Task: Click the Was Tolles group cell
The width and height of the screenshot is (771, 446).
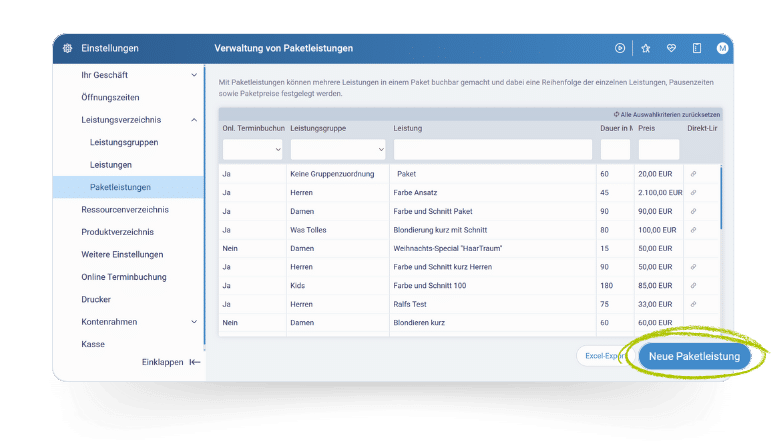Action: click(x=308, y=230)
